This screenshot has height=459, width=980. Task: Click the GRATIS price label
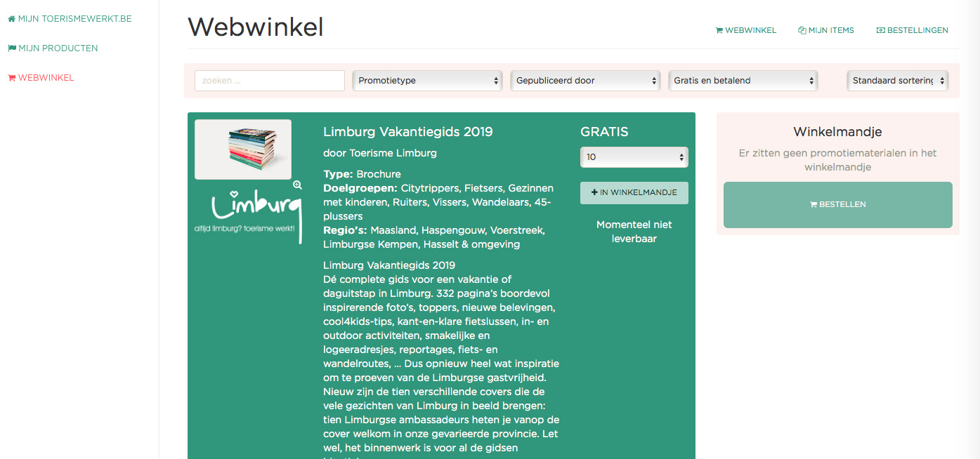click(x=604, y=132)
